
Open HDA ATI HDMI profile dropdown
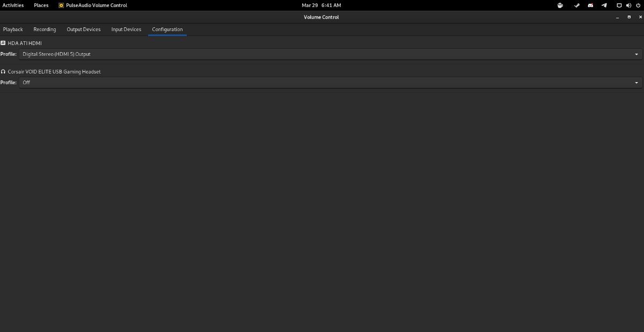331,54
